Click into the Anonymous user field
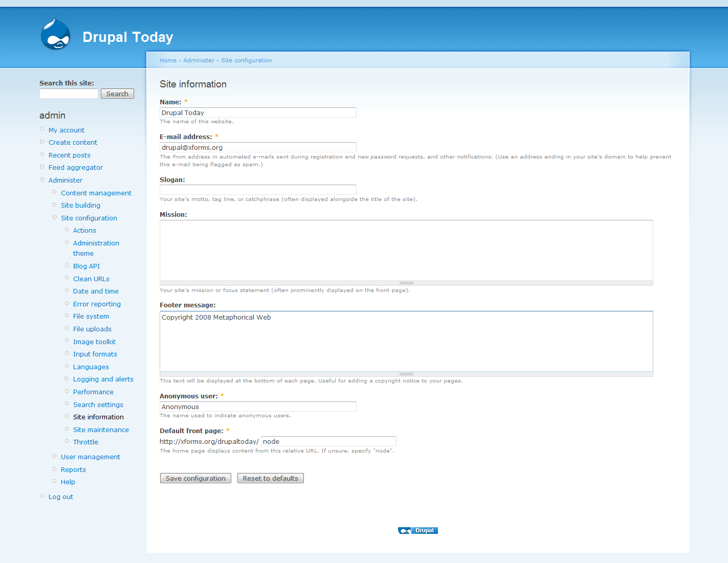Screen dimensions: 728x563 pyautogui.click(x=258, y=407)
